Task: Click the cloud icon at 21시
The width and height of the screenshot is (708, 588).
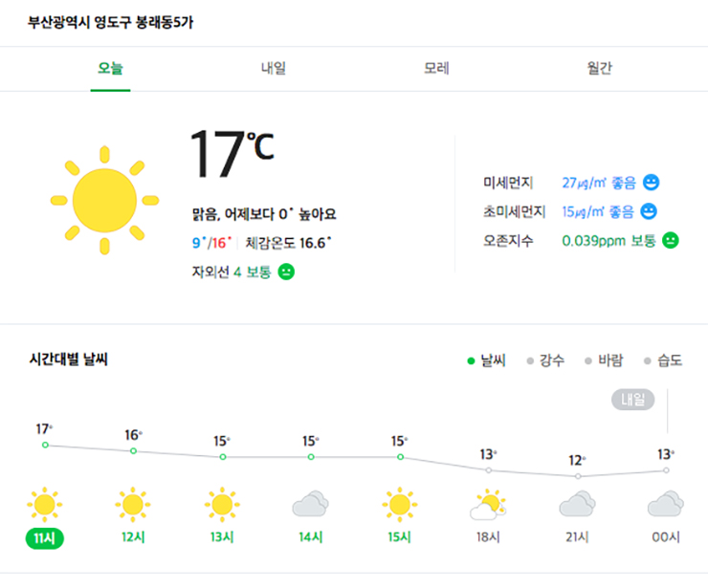Action: [577, 504]
